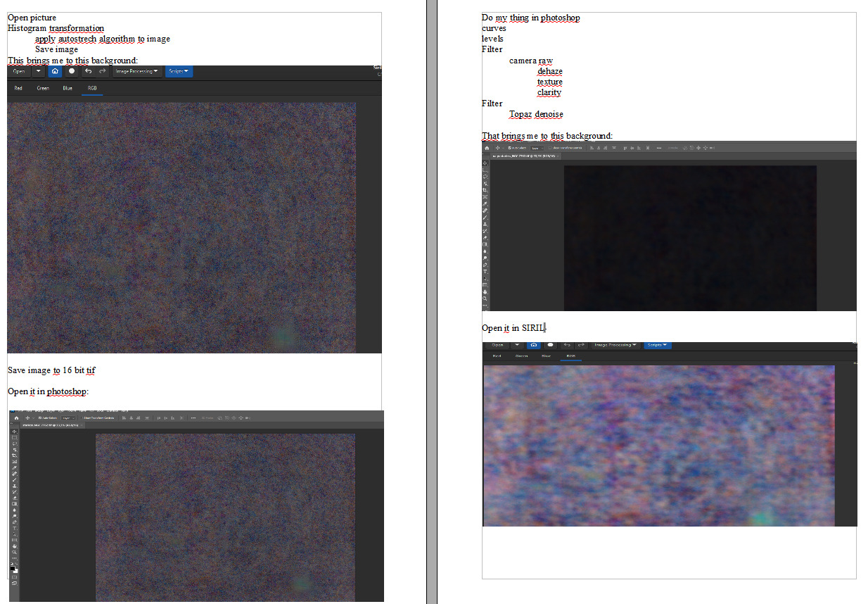Click Home button in first Siril screenshot

click(55, 71)
